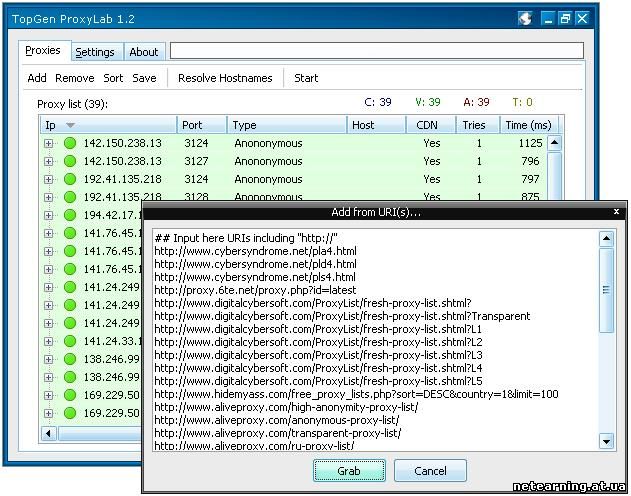Sort by the Host column header

[376, 125]
